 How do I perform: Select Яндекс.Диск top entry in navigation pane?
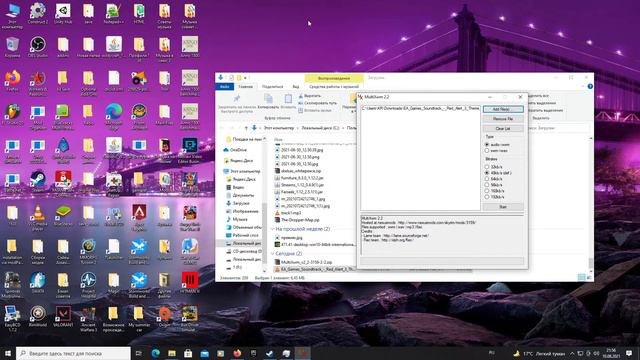(x=238, y=160)
